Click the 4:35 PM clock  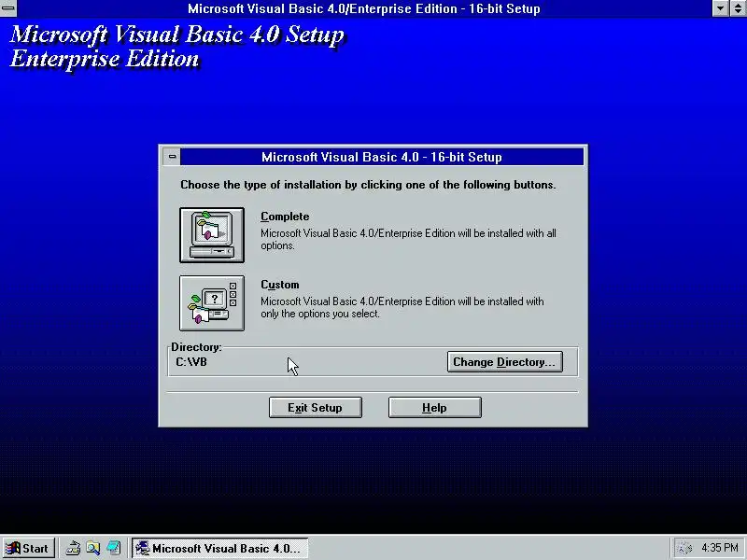click(x=719, y=548)
